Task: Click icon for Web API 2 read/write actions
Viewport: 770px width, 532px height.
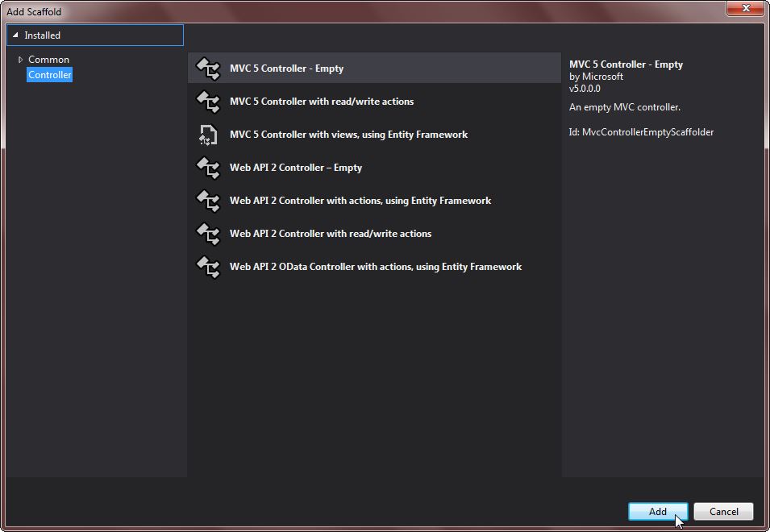Action: click(208, 234)
